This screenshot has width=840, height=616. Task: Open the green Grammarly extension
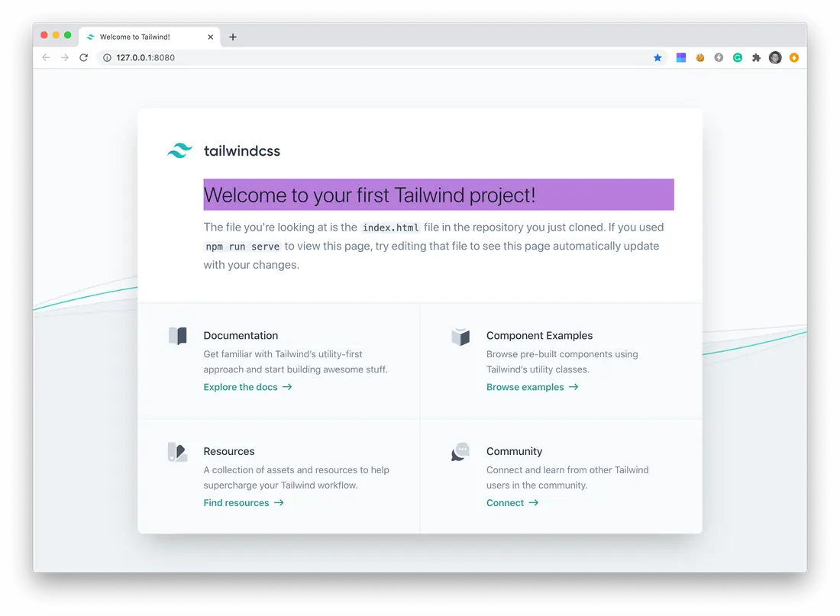tap(738, 58)
